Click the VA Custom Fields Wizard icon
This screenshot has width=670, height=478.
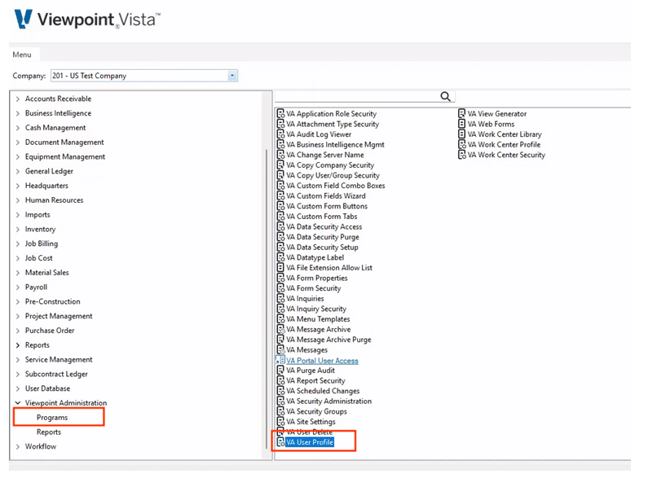click(281, 196)
